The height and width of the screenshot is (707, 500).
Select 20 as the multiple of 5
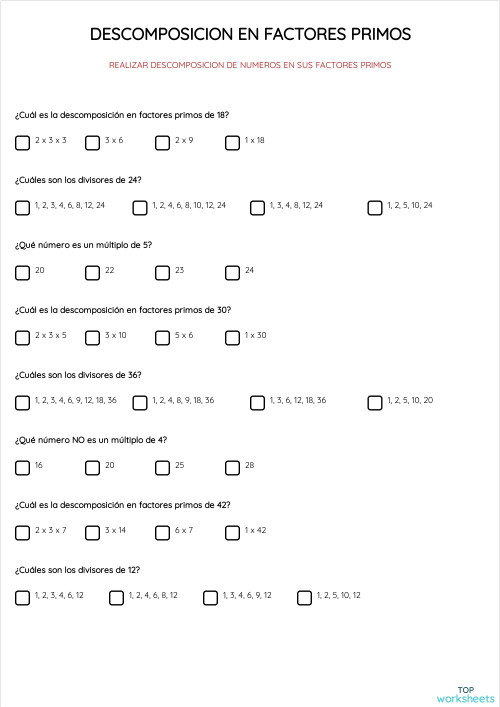[x=23, y=273]
